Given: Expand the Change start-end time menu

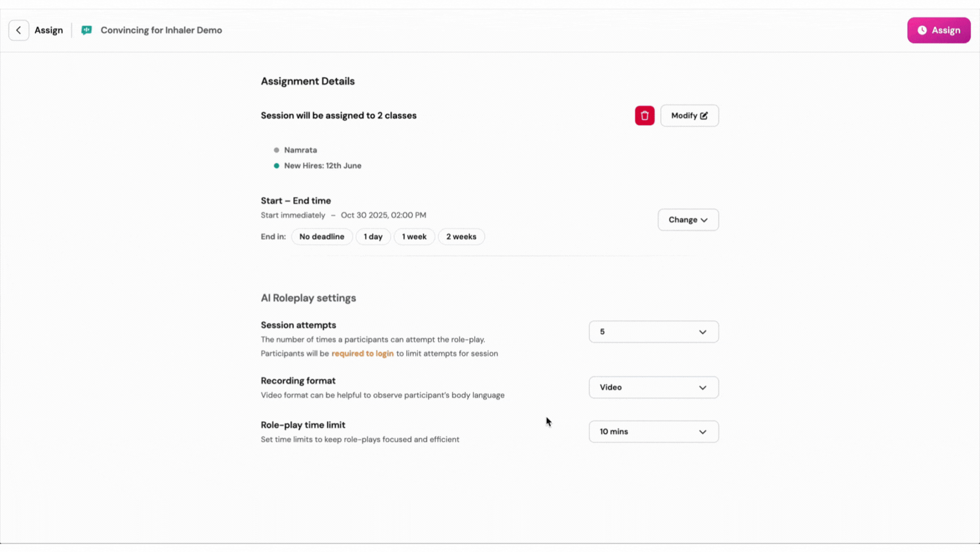Looking at the screenshot, I should (688, 220).
